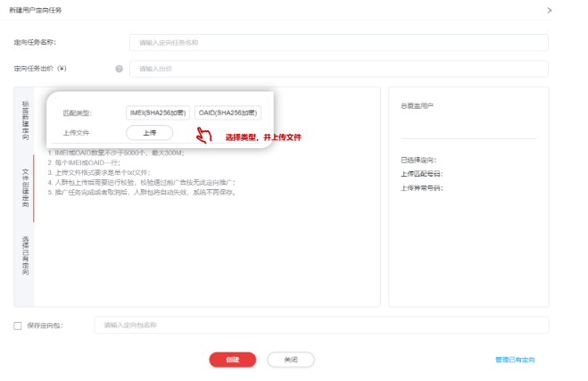Click the red 创建 button

click(233, 360)
